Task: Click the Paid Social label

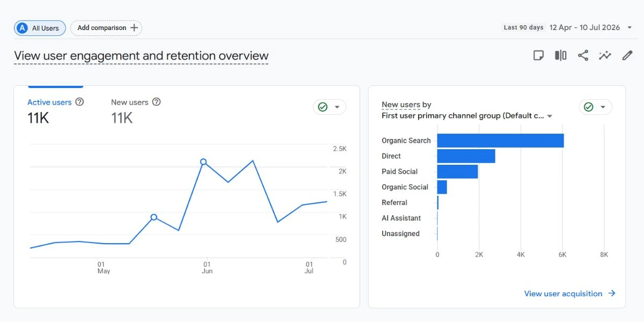Action: click(400, 172)
